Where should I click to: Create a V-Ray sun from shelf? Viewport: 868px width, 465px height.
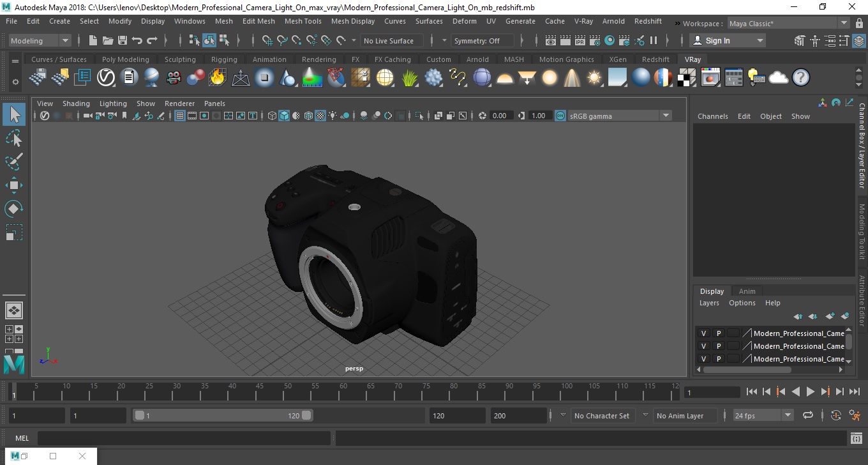click(594, 78)
